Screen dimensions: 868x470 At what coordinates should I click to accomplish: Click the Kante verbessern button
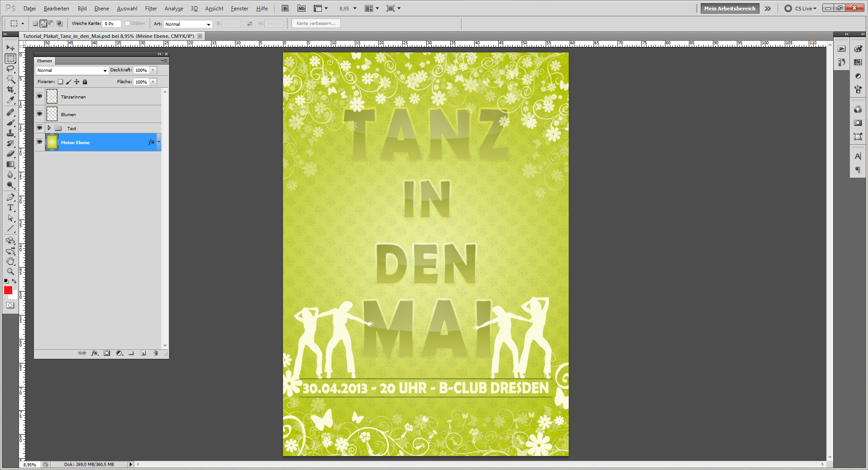tap(316, 23)
